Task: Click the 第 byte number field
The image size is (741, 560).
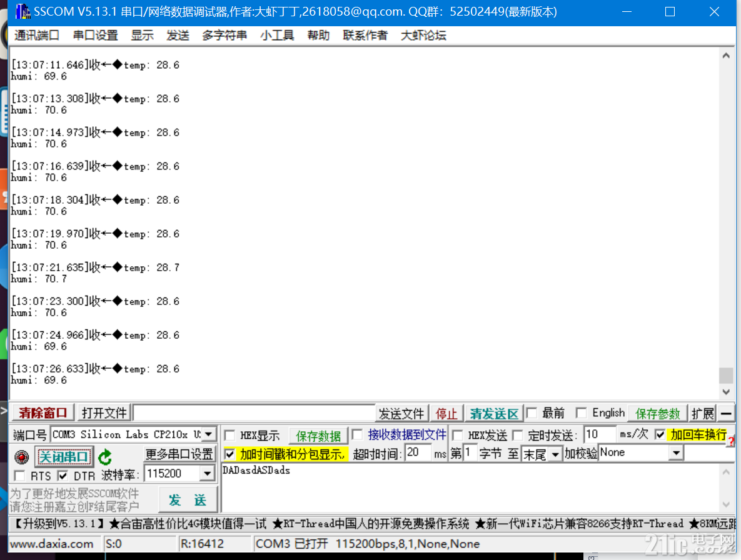Action: 470,453
